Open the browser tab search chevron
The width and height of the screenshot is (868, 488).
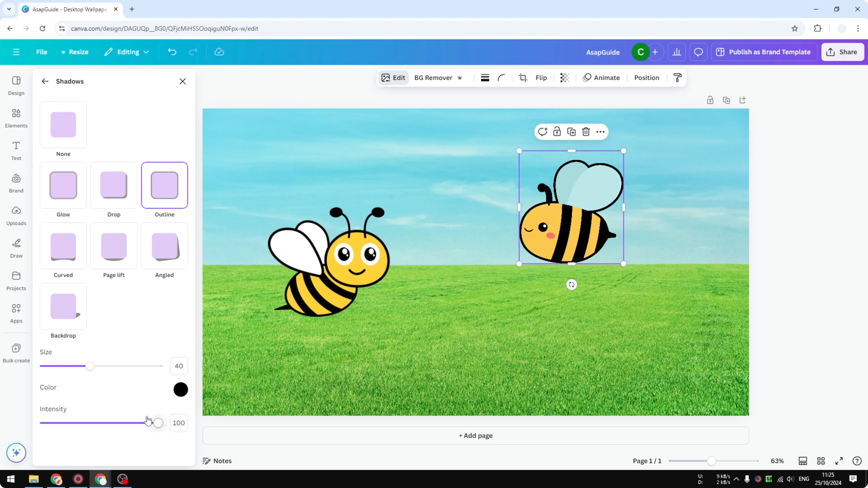(x=9, y=9)
